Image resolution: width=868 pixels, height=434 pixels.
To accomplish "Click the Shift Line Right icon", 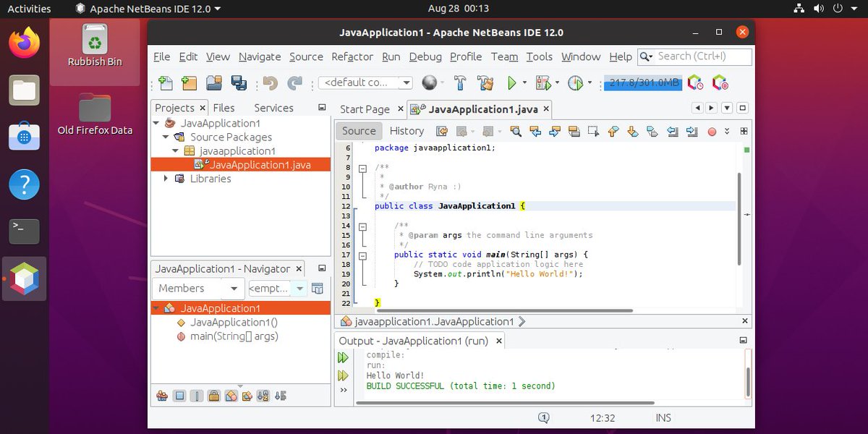I will [x=692, y=131].
